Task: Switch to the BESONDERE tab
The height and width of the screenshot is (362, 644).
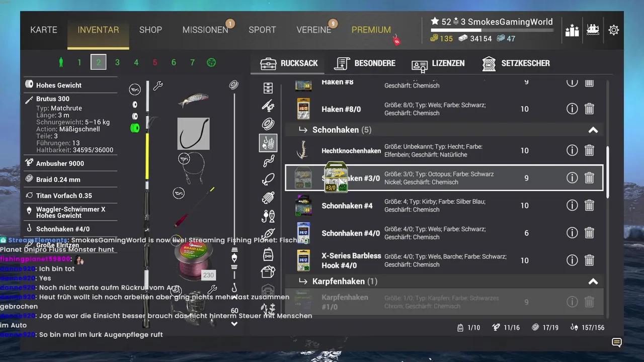Action: pos(365,63)
